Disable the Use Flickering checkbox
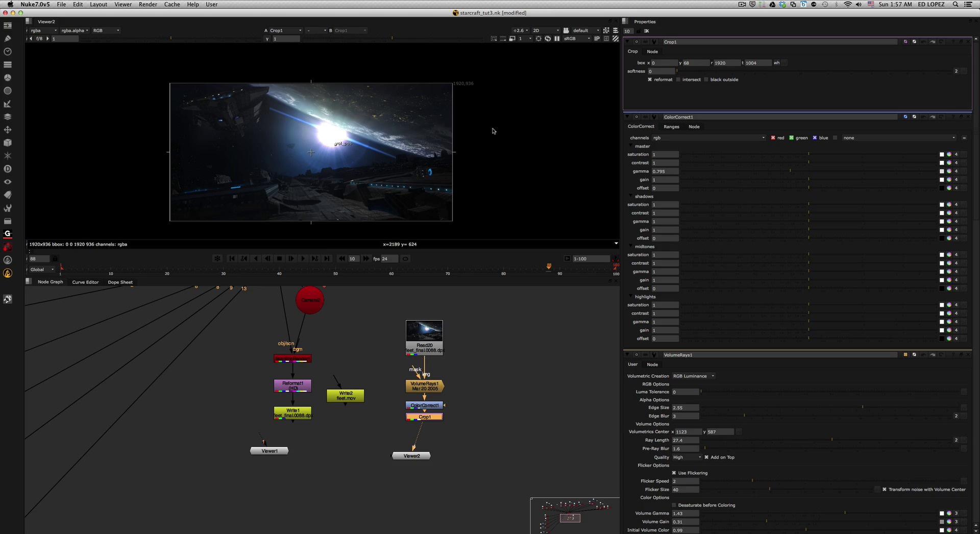The height and width of the screenshot is (534, 980). (x=674, y=473)
